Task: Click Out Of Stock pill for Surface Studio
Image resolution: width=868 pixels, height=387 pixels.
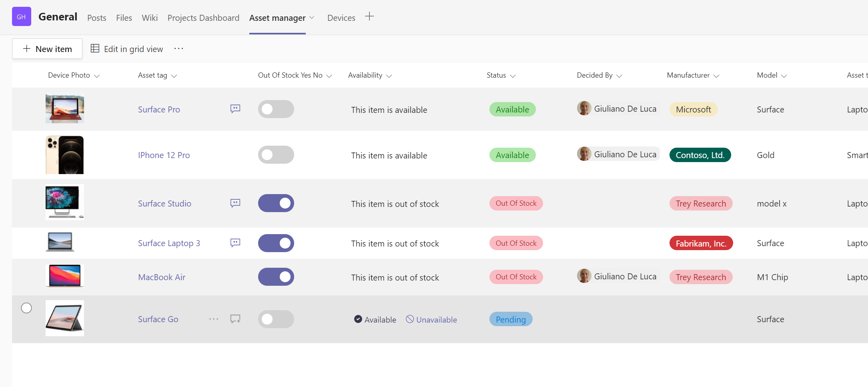Action: [x=516, y=203]
